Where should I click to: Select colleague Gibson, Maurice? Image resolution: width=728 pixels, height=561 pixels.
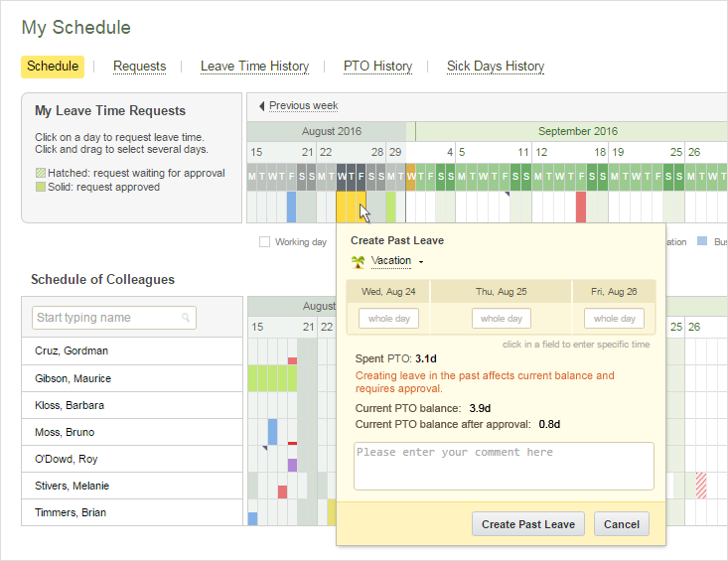[132, 378]
